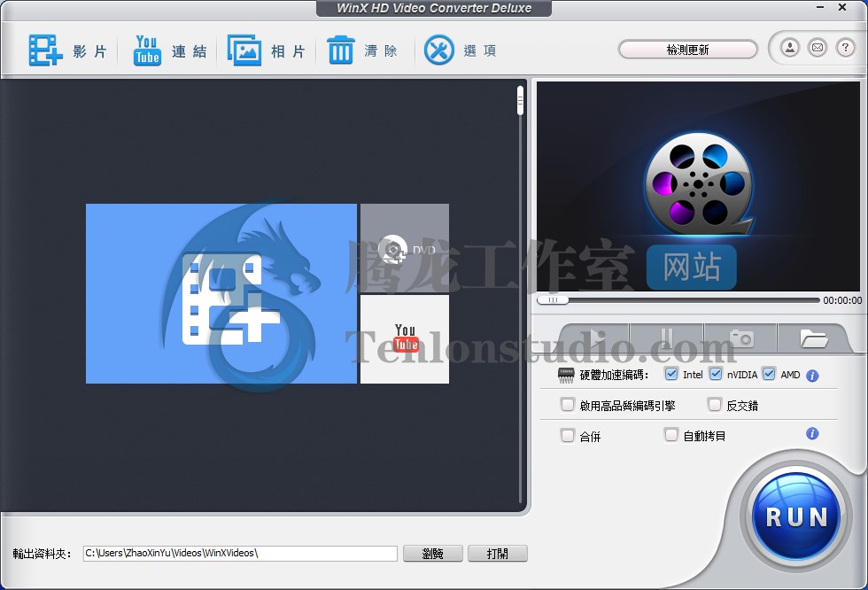The height and width of the screenshot is (590, 868).
Task: Click the user account icon
Action: tap(790, 48)
